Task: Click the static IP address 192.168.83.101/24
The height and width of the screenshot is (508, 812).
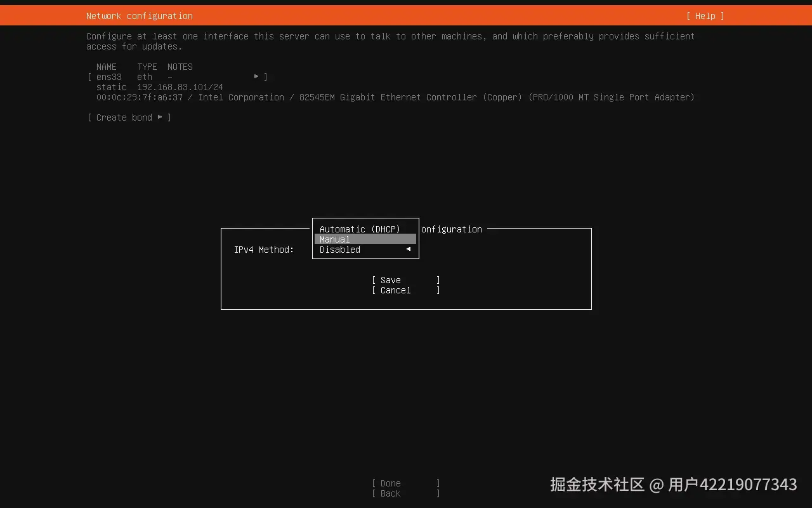Action: pos(181,87)
